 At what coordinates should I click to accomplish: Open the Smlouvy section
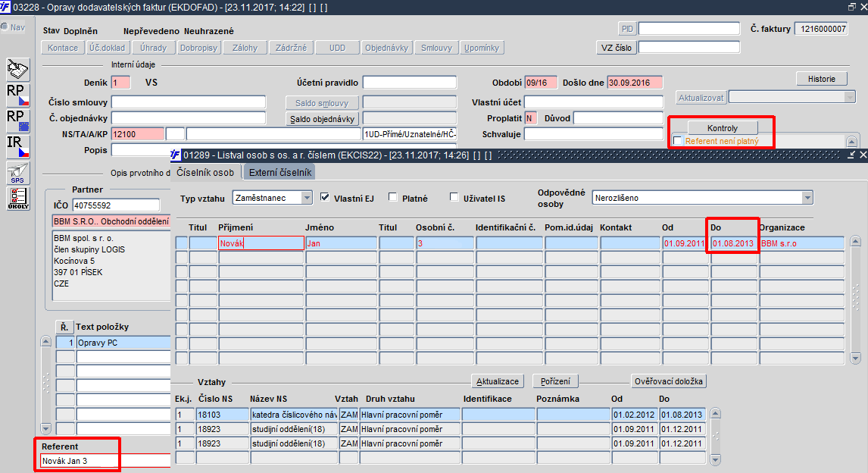tap(436, 48)
